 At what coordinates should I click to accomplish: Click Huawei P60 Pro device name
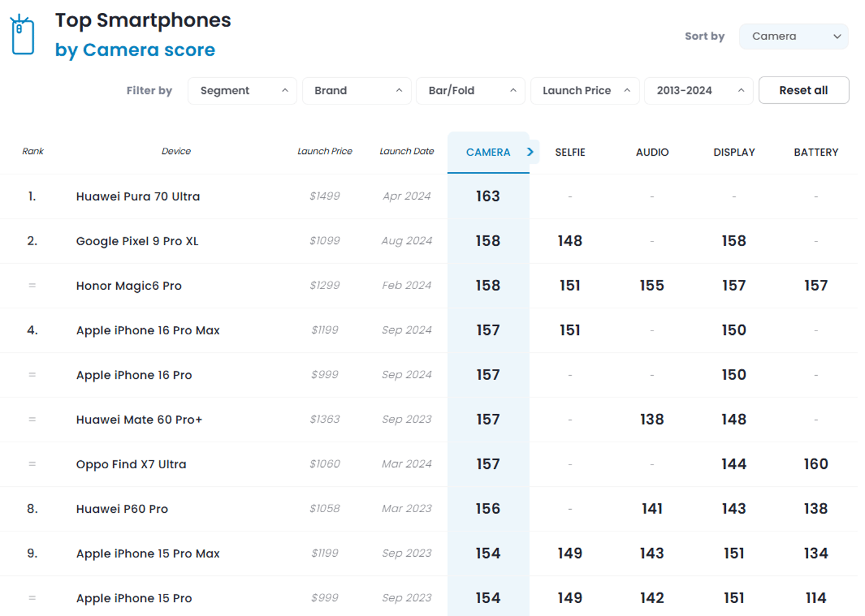[122, 509]
